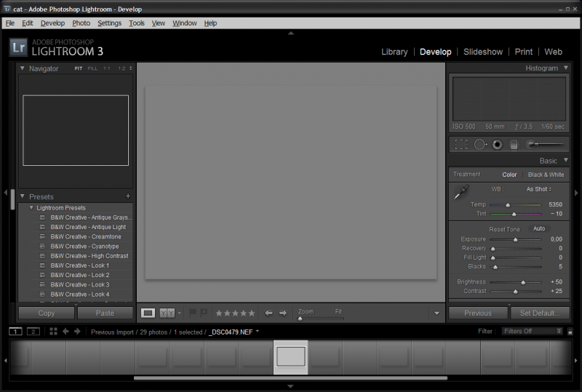The image size is (582, 392).
Task: Select the Adjustment Brush tool
Action: click(546, 144)
